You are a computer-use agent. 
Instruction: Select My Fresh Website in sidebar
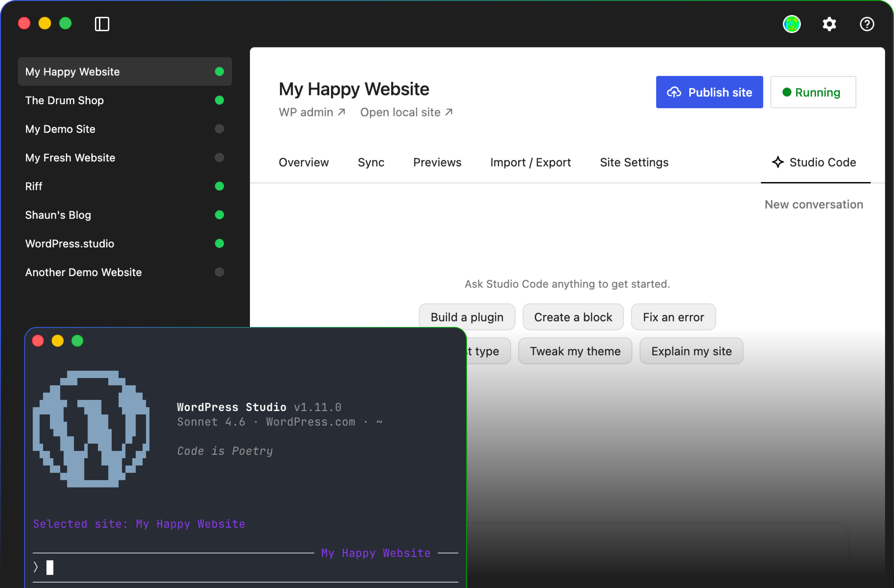click(x=125, y=157)
